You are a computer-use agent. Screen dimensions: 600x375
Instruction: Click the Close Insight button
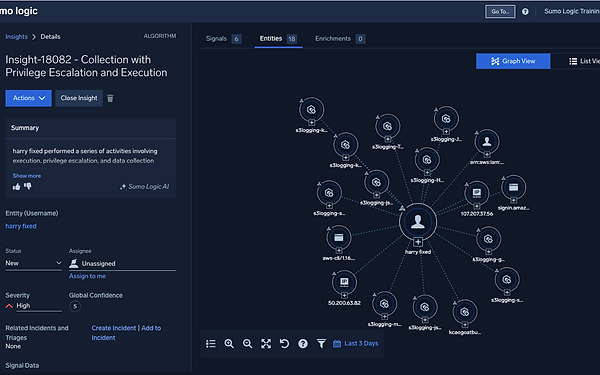[79, 98]
